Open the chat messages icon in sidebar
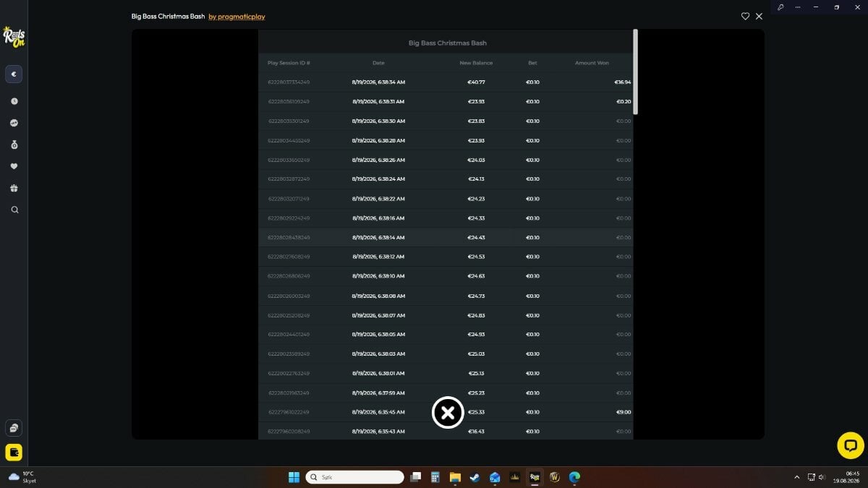The height and width of the screenshot is (488, 868). (x=14, y=428)
